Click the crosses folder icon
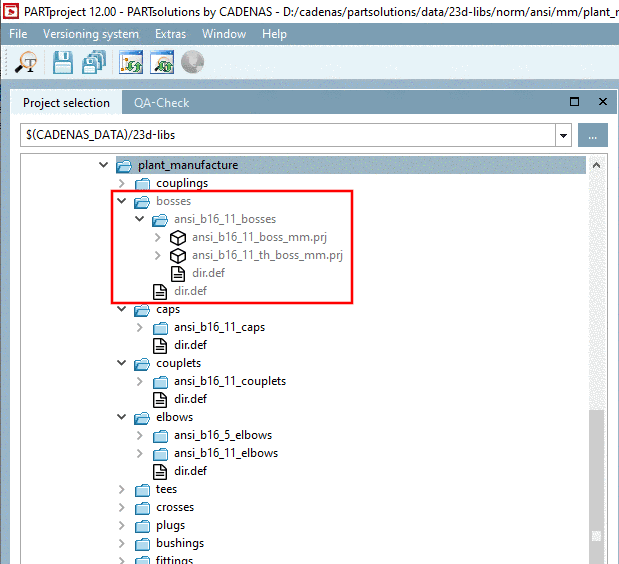The width and height of the screenshot is (619, 564). tap(143, 508)
